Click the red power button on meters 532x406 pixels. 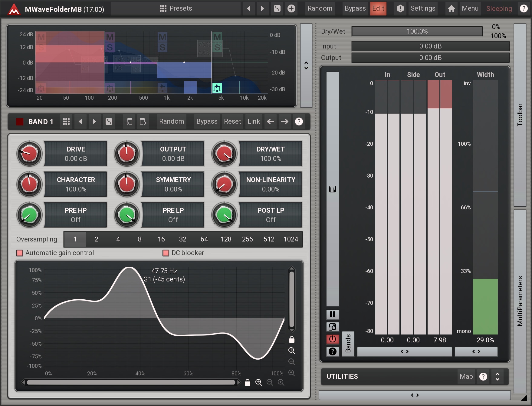click(x=332, y=339)
